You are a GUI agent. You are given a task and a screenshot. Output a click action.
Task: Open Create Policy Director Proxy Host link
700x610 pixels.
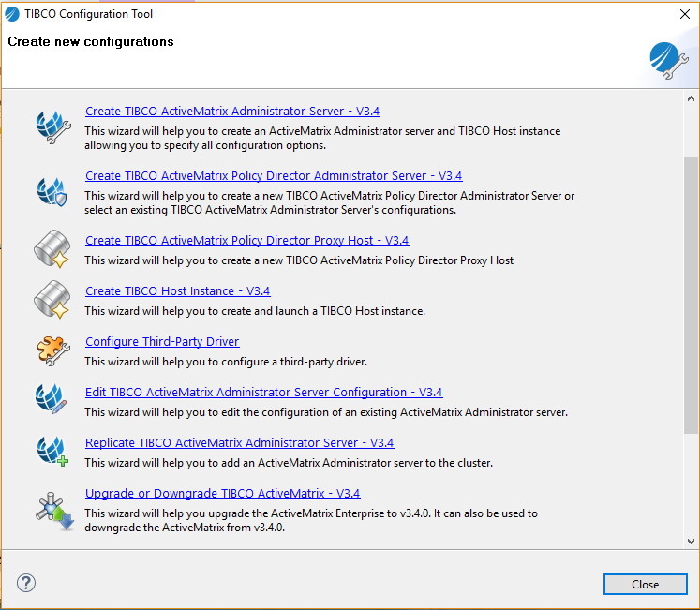(x=246, y=241)
